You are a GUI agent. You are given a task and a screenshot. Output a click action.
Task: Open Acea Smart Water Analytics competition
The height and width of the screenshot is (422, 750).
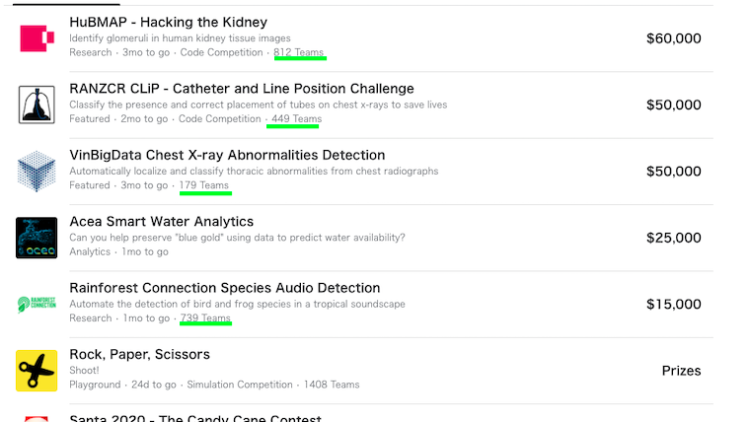click(162, 222)
